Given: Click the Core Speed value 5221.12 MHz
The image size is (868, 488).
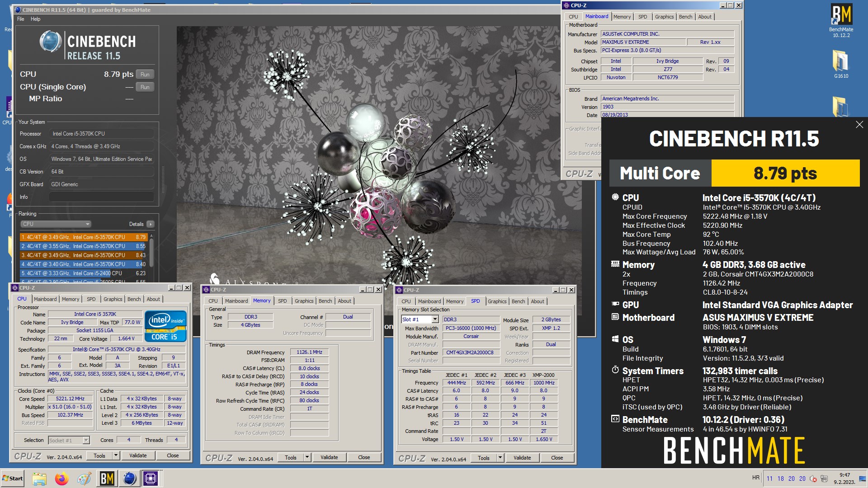Looking at the screenshot, I should pos(70,399).
